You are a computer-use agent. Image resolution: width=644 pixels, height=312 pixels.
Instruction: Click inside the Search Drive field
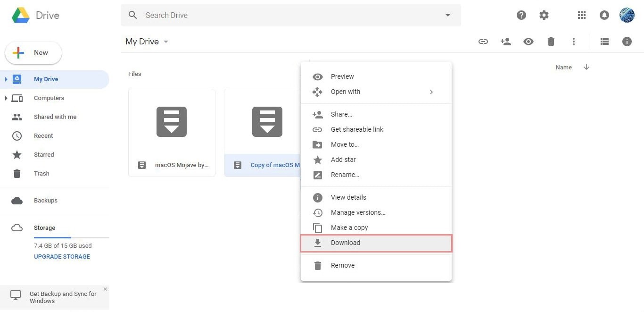[283, 15]
